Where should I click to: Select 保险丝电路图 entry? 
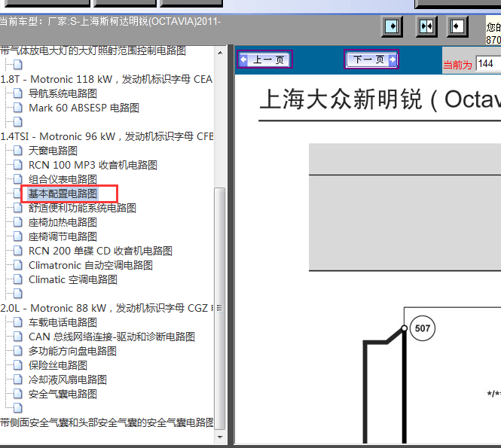(58, 365)
